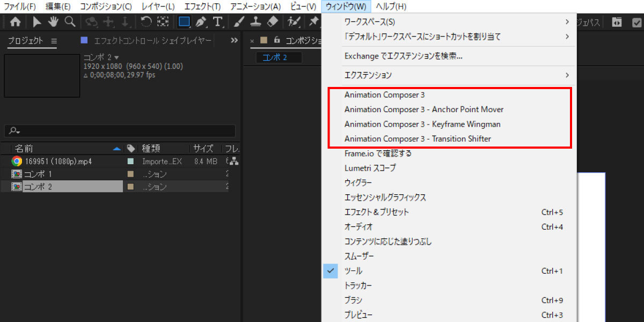Select the Pen tool
The width and height of the screenshot is (644, 322).
(x=201, y=22)
